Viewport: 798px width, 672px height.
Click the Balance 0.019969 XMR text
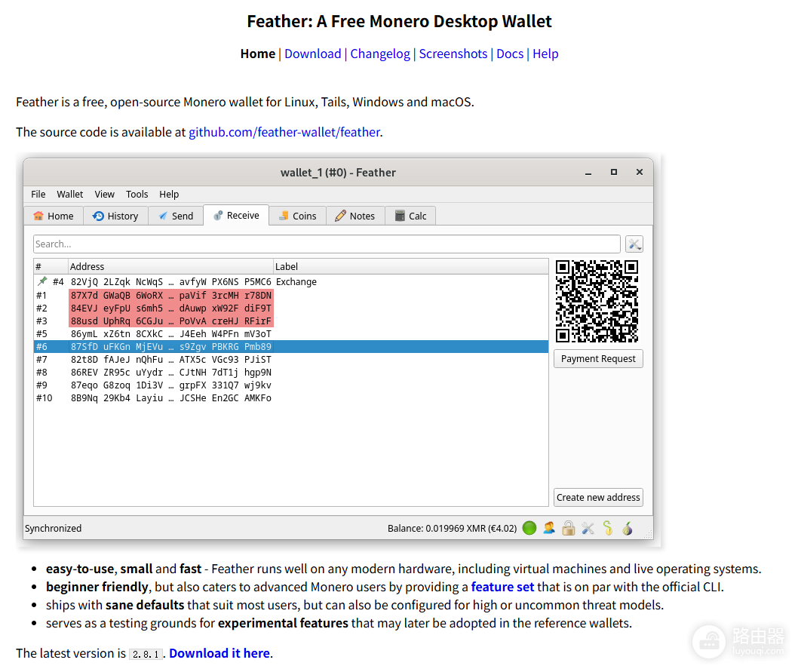452,529
